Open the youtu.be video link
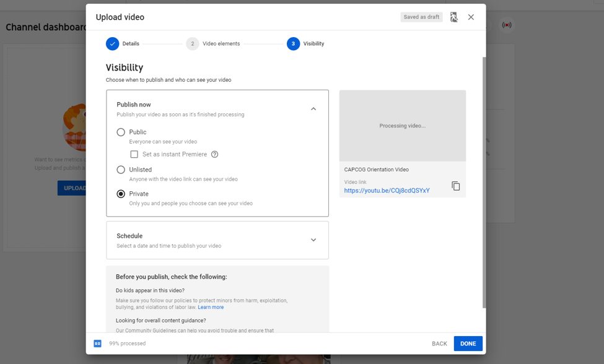Image resolution: width=604 pixels, height=364 pixels. click(x=387, y=191)
